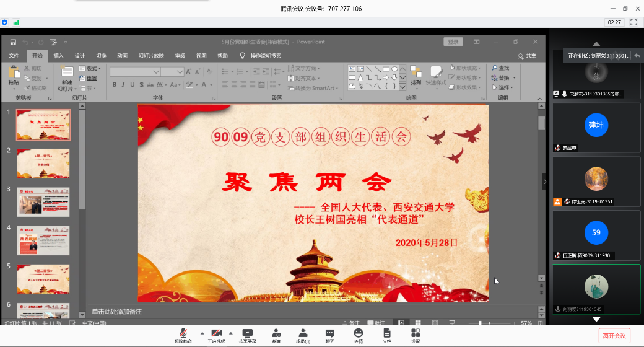The height and width of the screenshot is (347, 644).
Task: Unmute the microphone in meeting toolbar
Action: click(183, 333)
